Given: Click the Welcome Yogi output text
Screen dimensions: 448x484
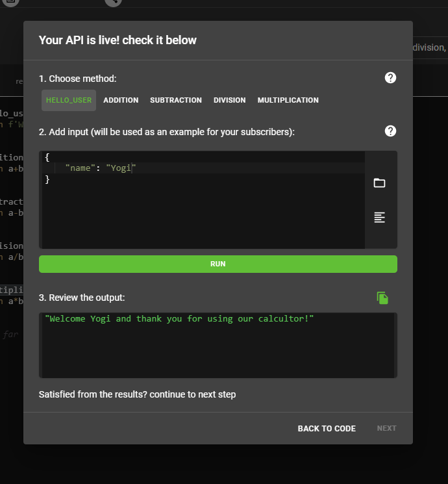Looking at the screenshot, I should point(179,319).
